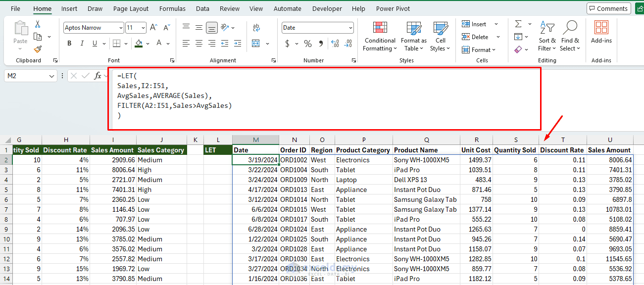Click the Orientation text angle icon
Screen dimensions: 644x285
(x=225, y=28)
